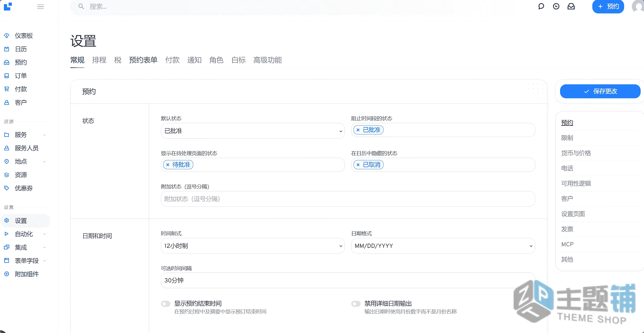The height and width of the screenshot is (333, 644).
Task: Jump to 可用性逻辑 section link
Action: coord(576,183)
